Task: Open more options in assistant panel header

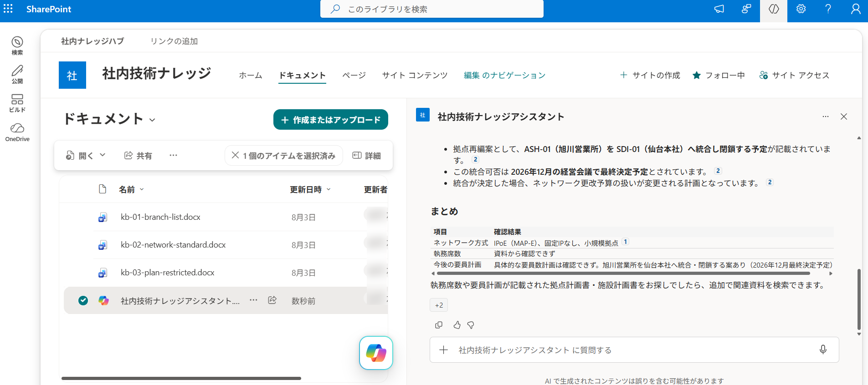Action: (826, 117)
